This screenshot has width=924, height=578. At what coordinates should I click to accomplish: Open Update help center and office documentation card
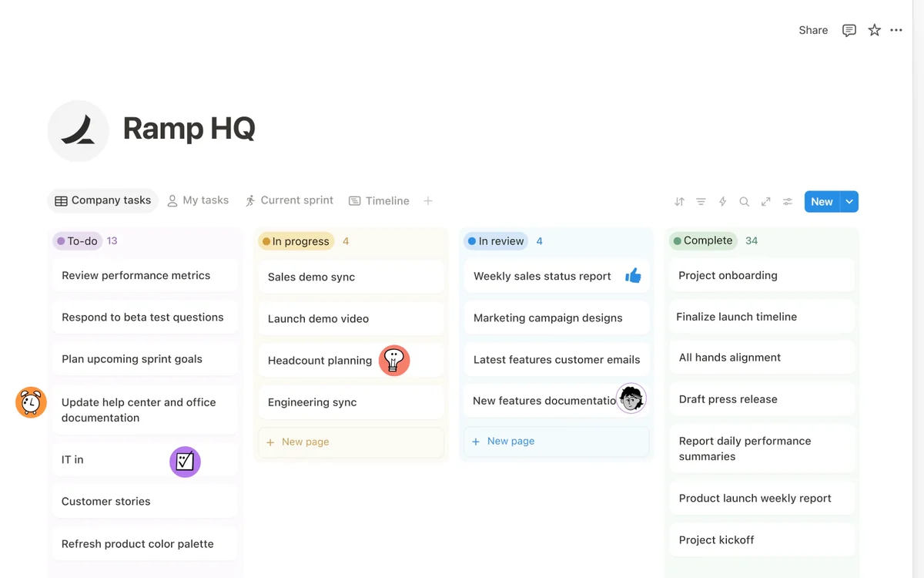pos(145,410)
